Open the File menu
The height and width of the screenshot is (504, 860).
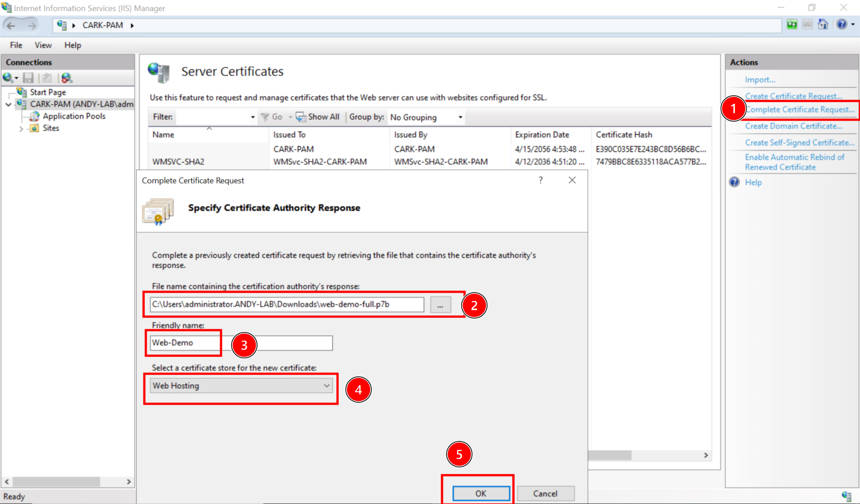16,45
